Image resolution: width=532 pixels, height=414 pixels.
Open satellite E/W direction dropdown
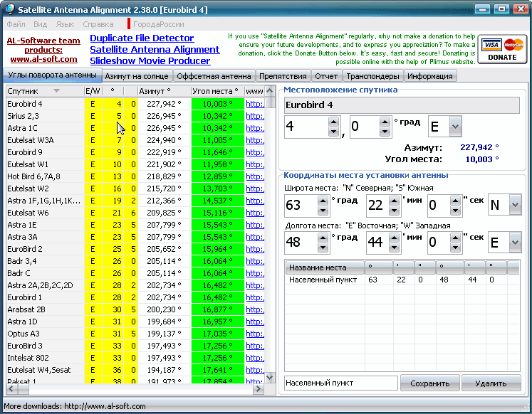455,127
